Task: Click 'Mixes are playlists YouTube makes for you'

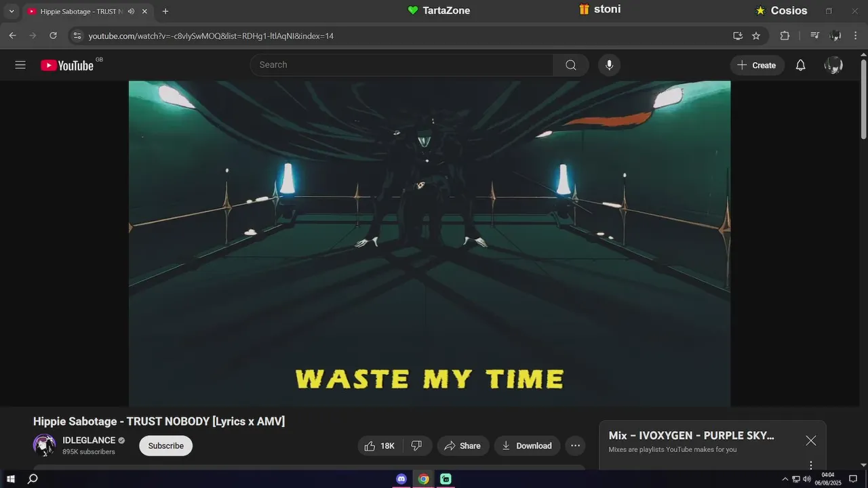Action: click(x=673, y=449)
